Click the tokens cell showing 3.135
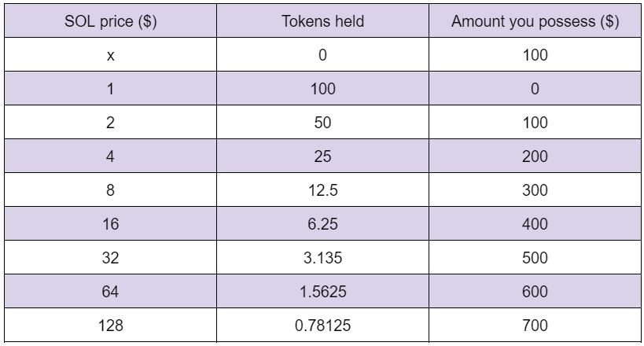This screenshot has width=644, height=346. point(323,258)
